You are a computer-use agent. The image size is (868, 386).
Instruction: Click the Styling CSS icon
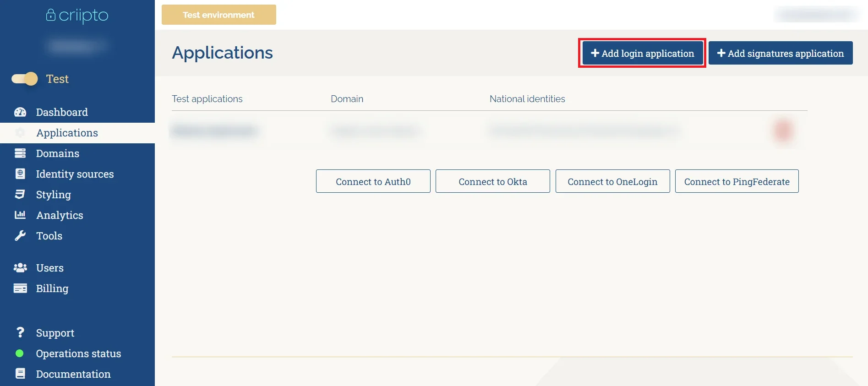(20, 194)
